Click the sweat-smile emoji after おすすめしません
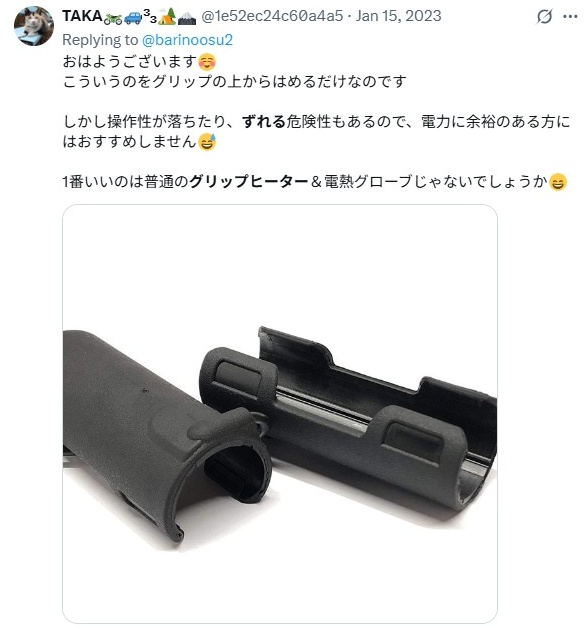This screenshot has width=585, height=628. (207, 142)
